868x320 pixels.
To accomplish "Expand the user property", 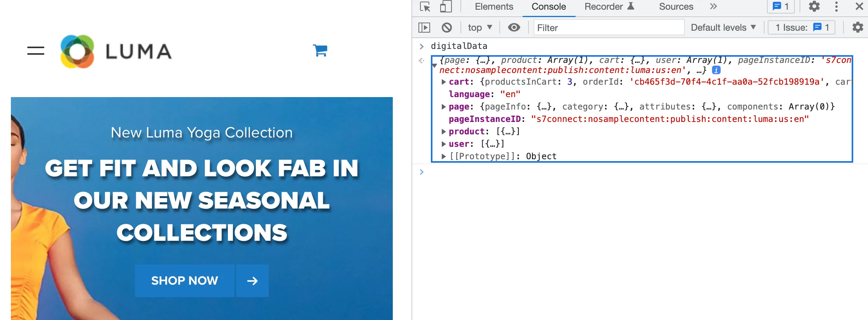I will [x=444, y=144].
